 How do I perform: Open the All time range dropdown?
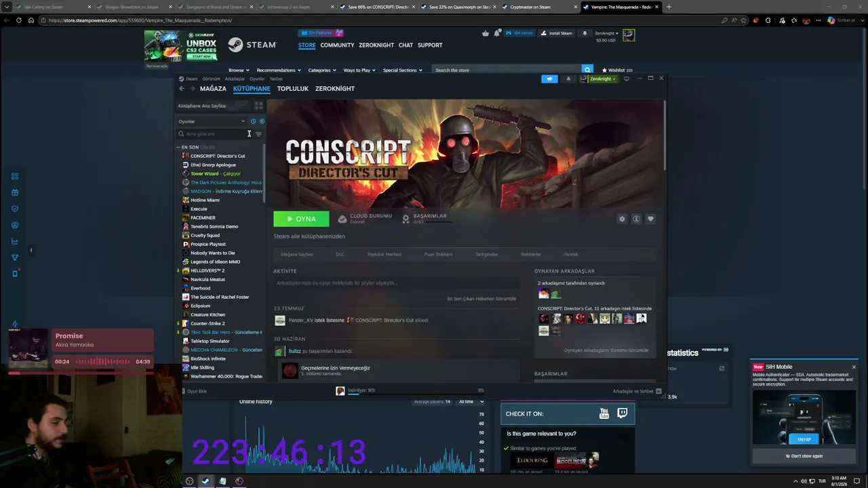471,401
